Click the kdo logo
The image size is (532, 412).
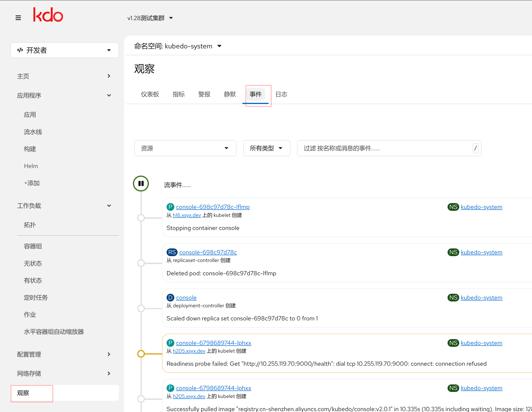[x=48, y=15]
